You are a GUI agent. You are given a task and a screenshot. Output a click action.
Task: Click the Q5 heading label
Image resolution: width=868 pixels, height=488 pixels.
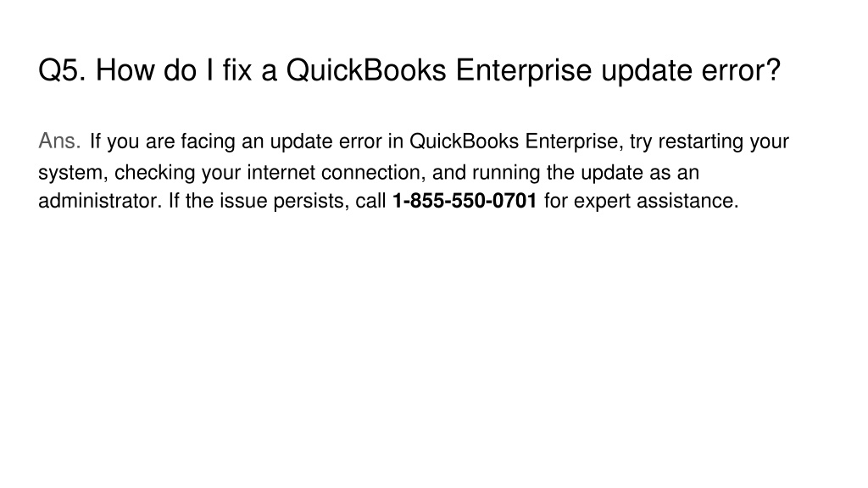62,71
